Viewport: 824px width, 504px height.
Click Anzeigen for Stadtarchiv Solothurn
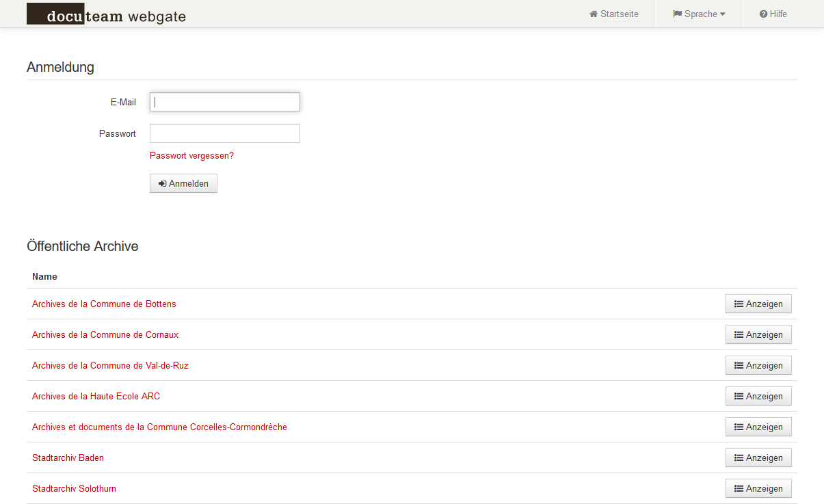click(758, 488)
